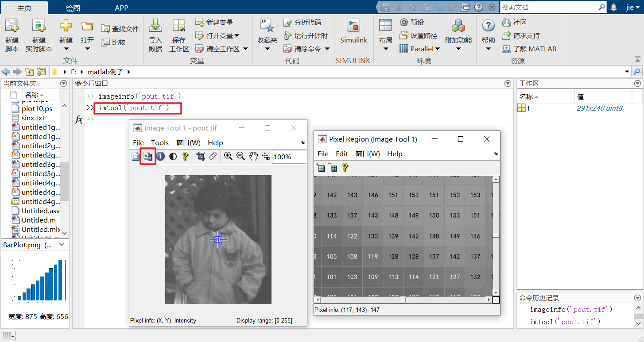Select the Distance measurement tool
This screenshot has height=342, width=644.
click(x=213, y=157)
